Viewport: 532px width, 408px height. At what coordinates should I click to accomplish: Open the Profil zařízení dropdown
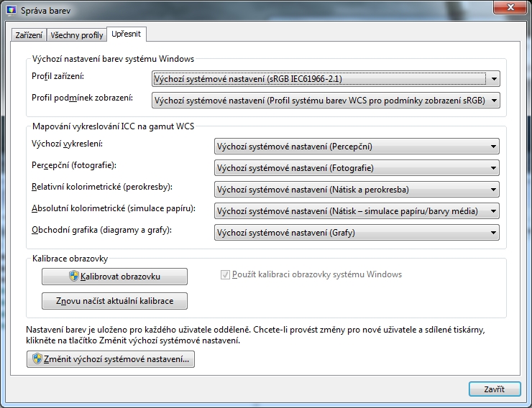click(x=326, y=79)
